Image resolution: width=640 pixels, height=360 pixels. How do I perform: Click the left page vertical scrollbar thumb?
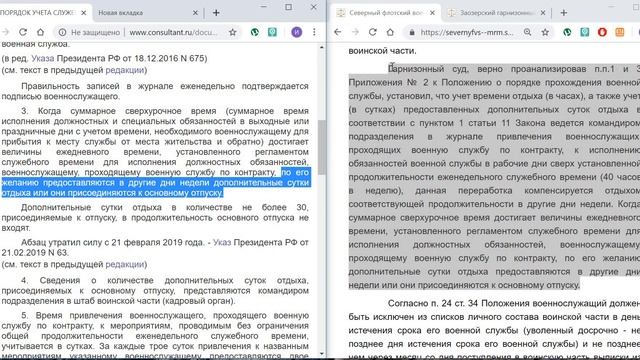tap(322, 147)
